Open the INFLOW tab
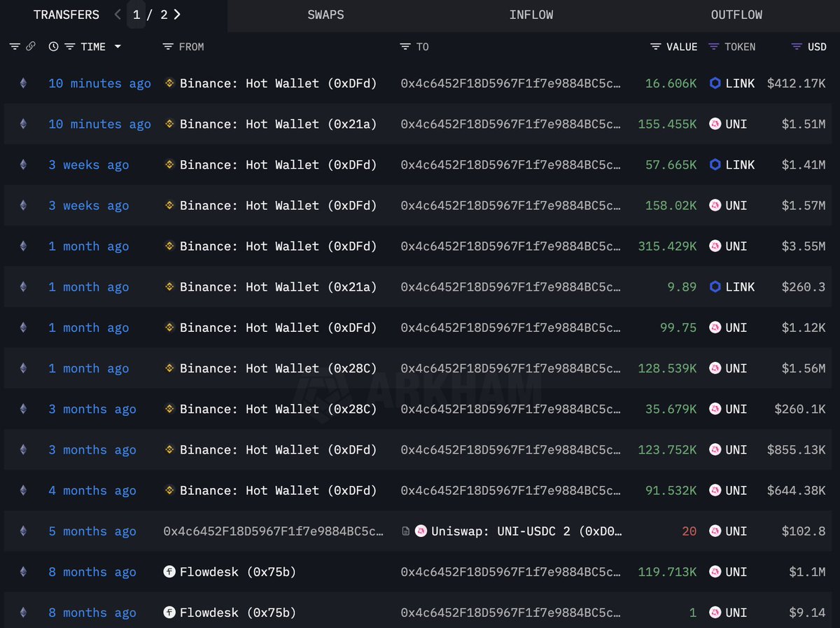 point(531,15)
